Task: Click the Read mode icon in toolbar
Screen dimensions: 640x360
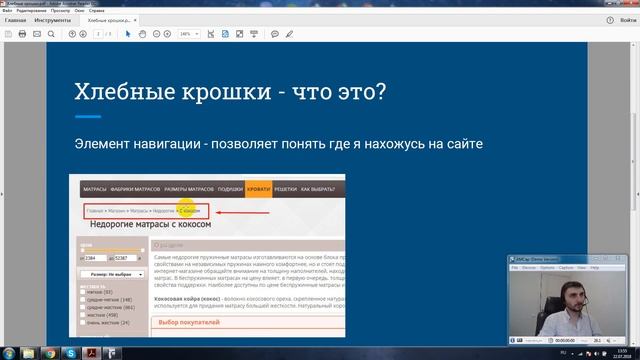Action: click(x=254, y=34)
